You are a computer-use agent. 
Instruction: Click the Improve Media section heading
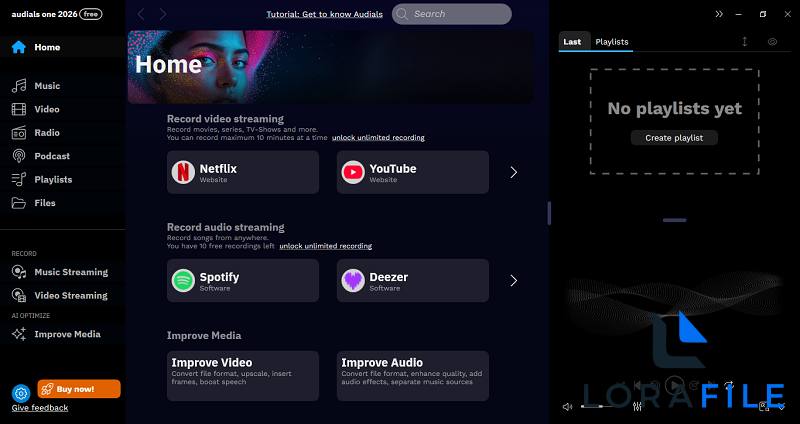coord(204,336)
